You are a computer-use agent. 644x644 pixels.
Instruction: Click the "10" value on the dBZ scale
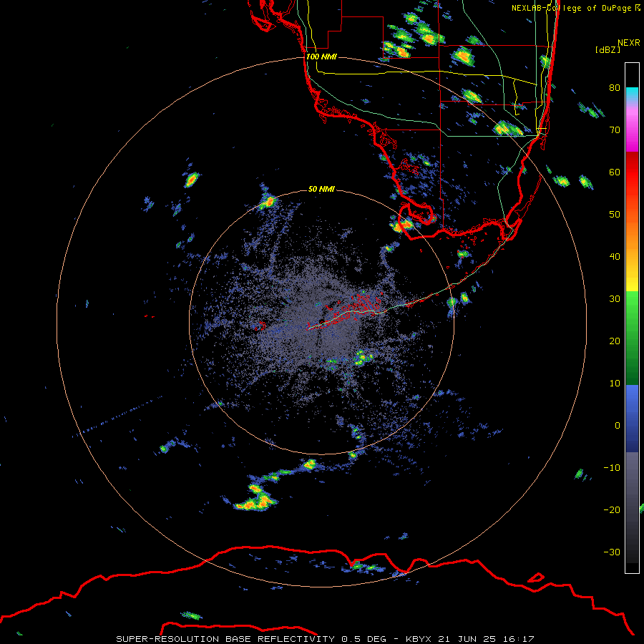(x=615, y=384)
